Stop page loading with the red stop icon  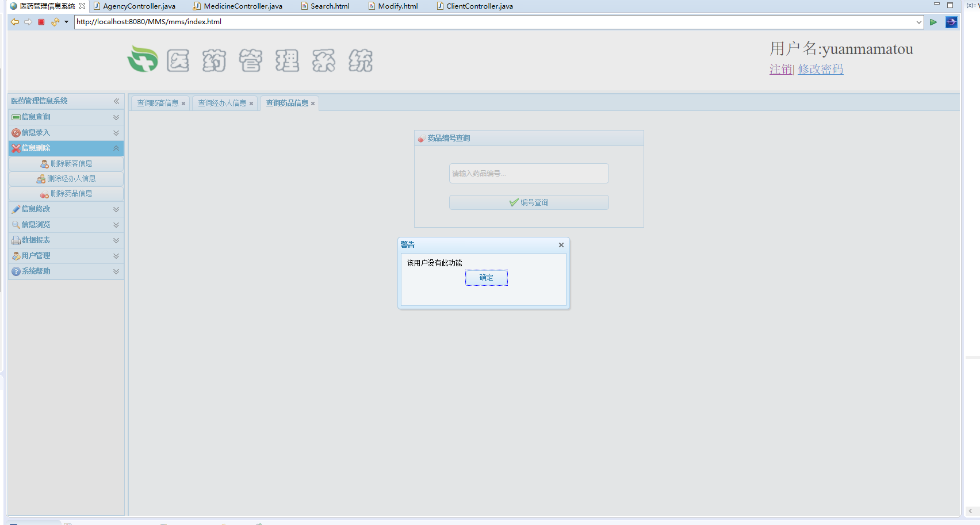41,22
